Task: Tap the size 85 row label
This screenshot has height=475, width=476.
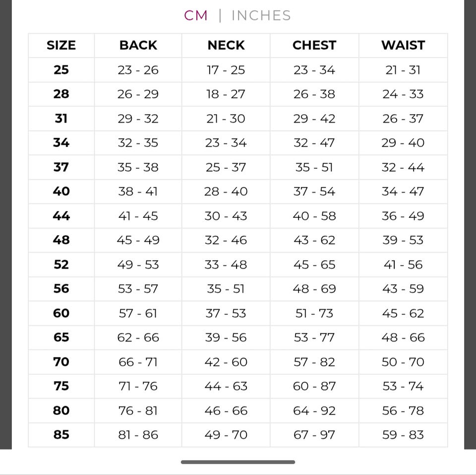Action: pyautogui.click(x=61, y=435)
